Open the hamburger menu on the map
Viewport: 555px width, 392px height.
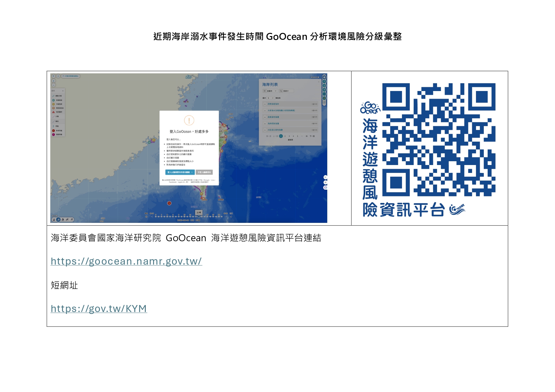point(53,76)
